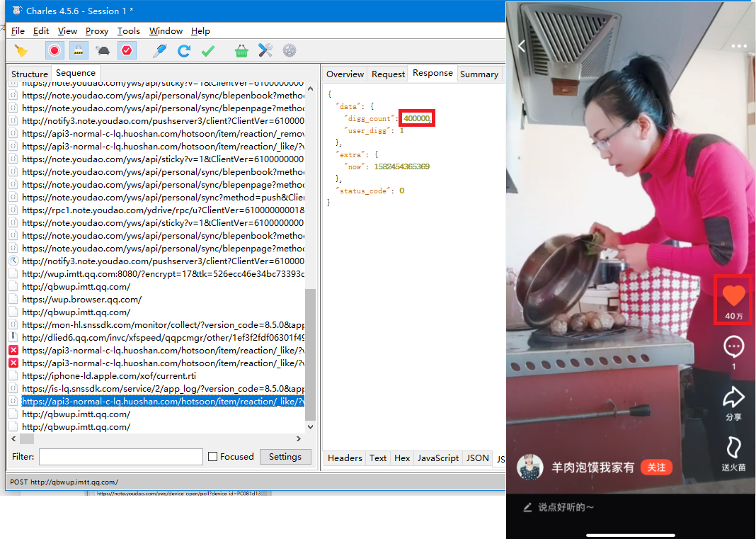Select the iphone-ld.apple.com/xof/current.rti request
Image resolution: width=756 pixels, height=539 pixels.
point(109,376)
